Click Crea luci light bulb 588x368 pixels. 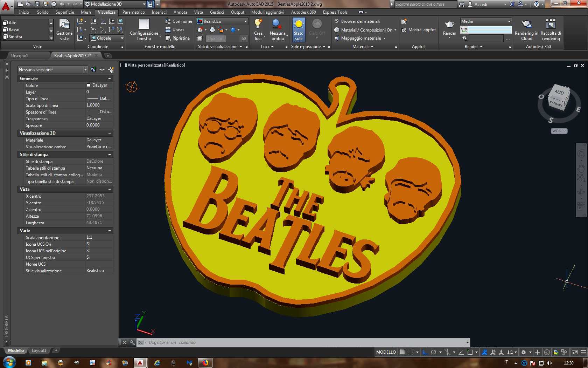pos(258,30)
